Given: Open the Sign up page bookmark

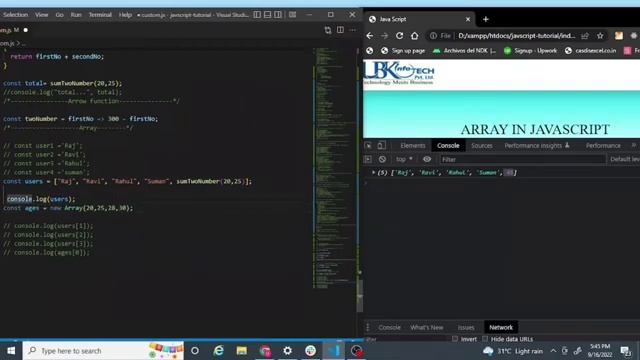Looking at the screenshot, I should pyautogui.click(x=403, y=51).
